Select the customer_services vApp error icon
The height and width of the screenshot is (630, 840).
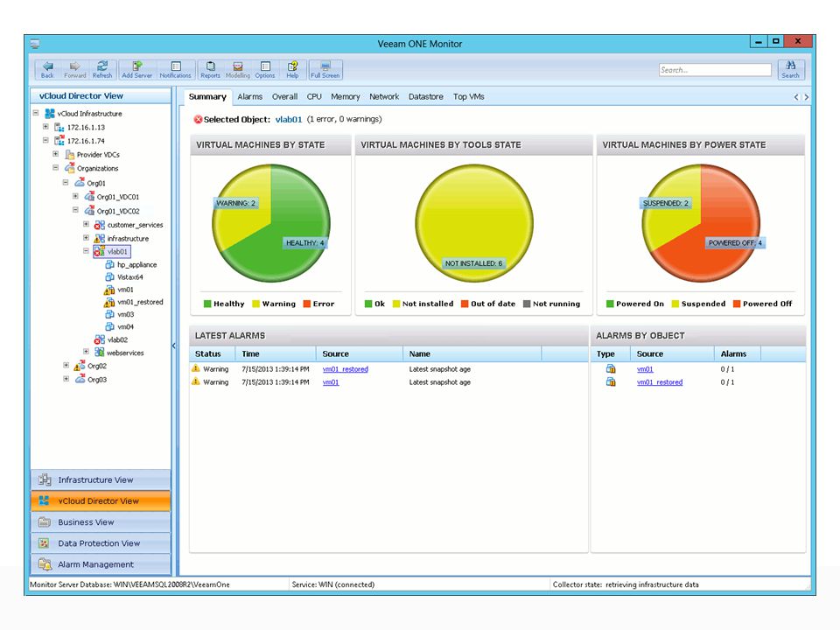point(100,225)
